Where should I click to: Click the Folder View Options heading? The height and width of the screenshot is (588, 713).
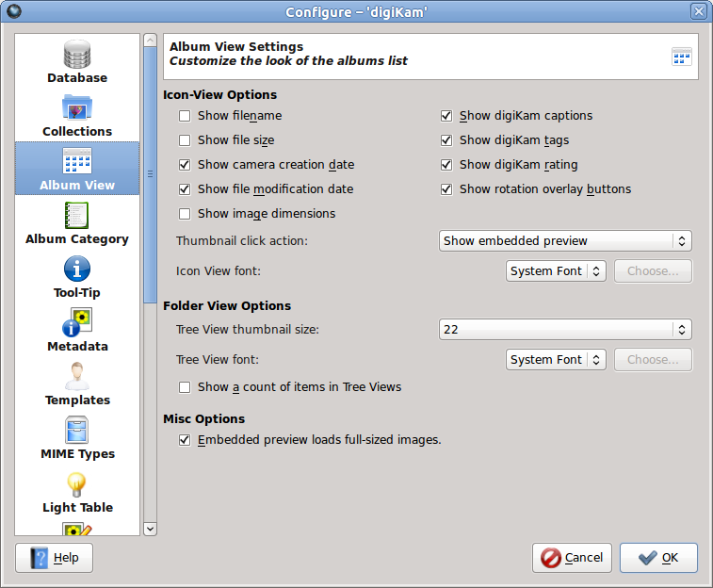point(227,305)
